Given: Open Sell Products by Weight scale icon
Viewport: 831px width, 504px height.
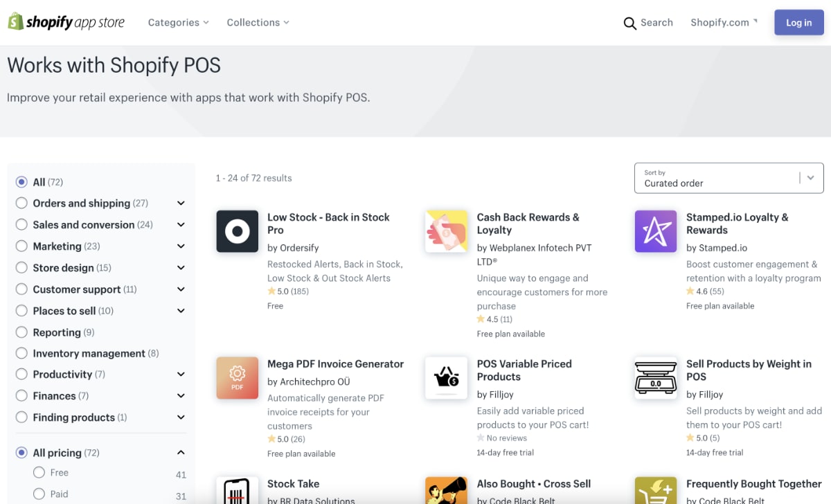Looking at the screenshot, I should pyautogui.click(x=656, y=378).
